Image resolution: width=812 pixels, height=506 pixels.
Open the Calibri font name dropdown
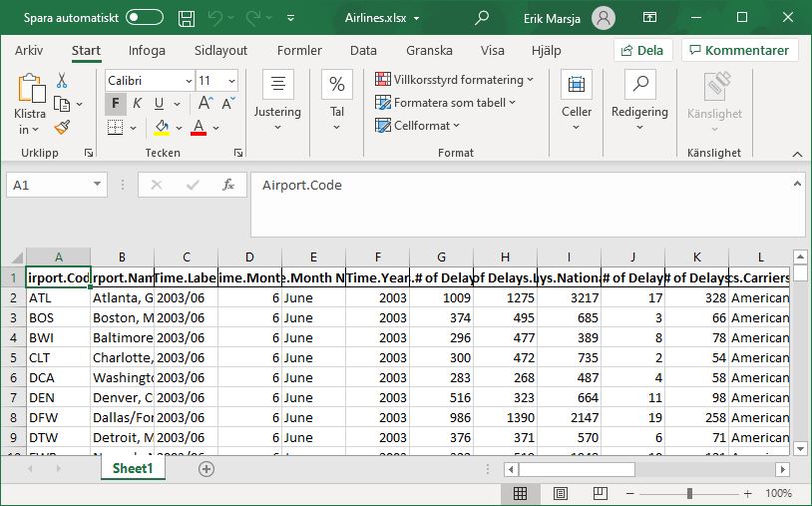click(150, 81)
